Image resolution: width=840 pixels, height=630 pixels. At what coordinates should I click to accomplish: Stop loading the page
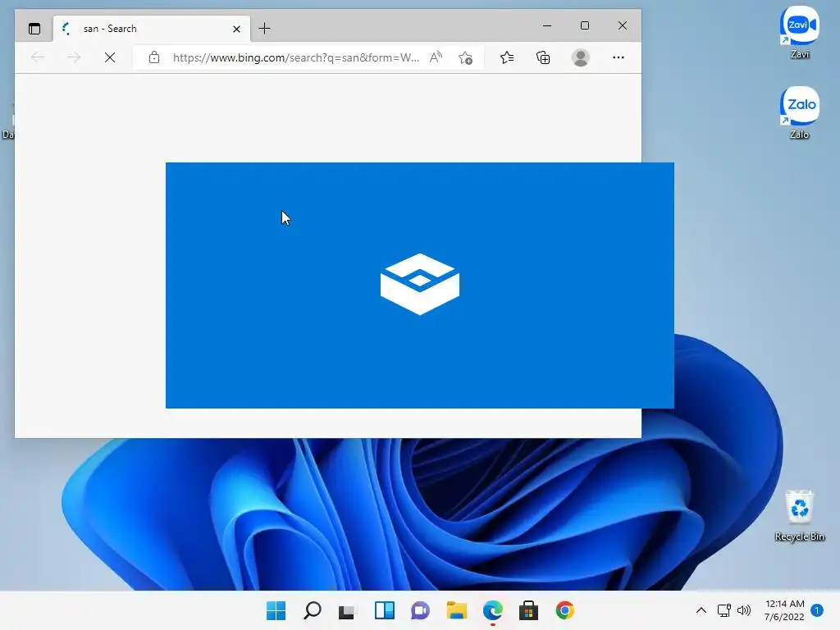[x=110, y=57]
